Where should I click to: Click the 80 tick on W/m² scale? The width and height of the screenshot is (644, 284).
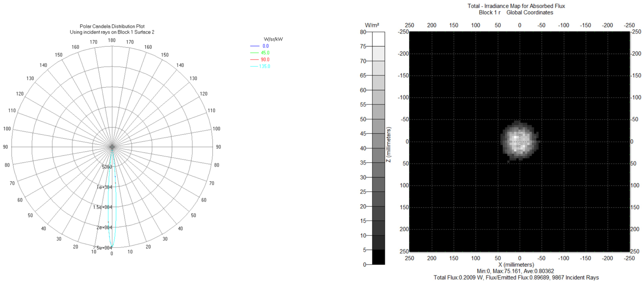click(x=363, y=32)
